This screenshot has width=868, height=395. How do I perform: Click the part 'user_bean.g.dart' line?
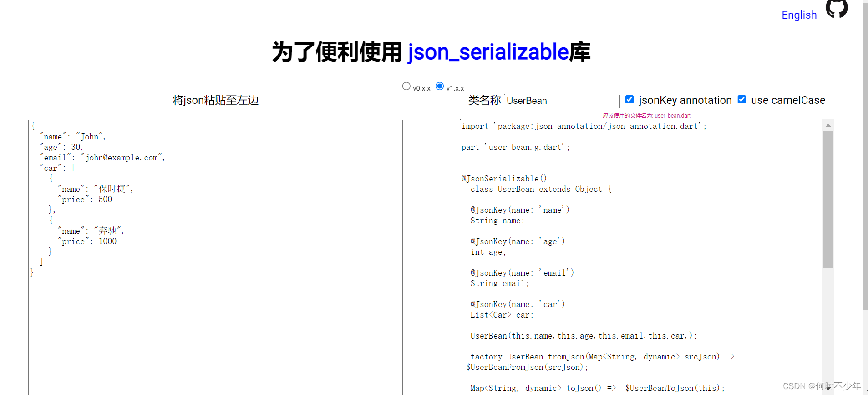click(516, 147)
